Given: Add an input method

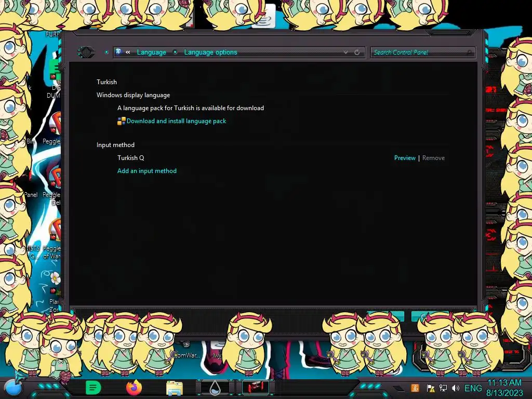Looking at the screenshot, I should coord(147,170).
